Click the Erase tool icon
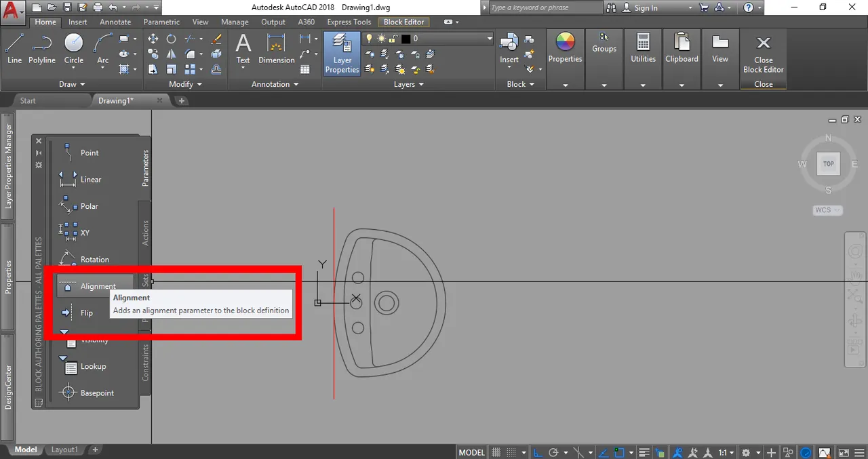The image size is (868, 459). [216, 39]
